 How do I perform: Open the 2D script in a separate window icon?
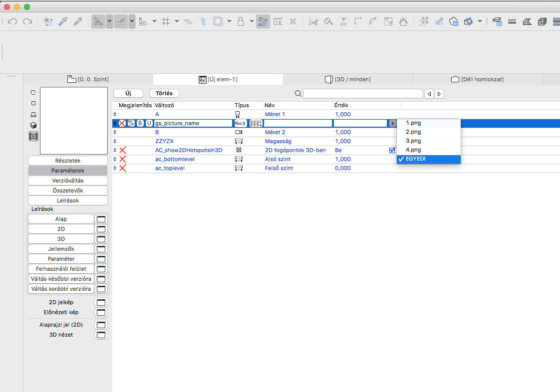click(101, 229)
